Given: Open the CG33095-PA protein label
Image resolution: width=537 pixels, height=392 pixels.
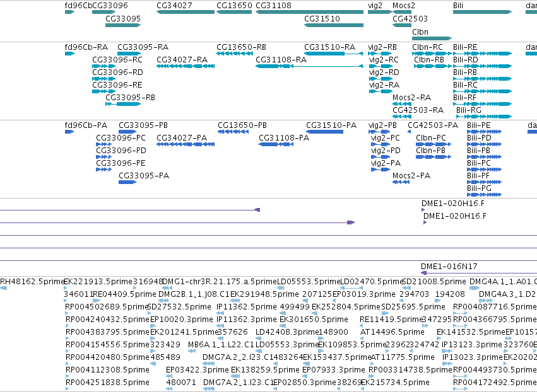Looking at the screenshot, I should coord(144,176).
